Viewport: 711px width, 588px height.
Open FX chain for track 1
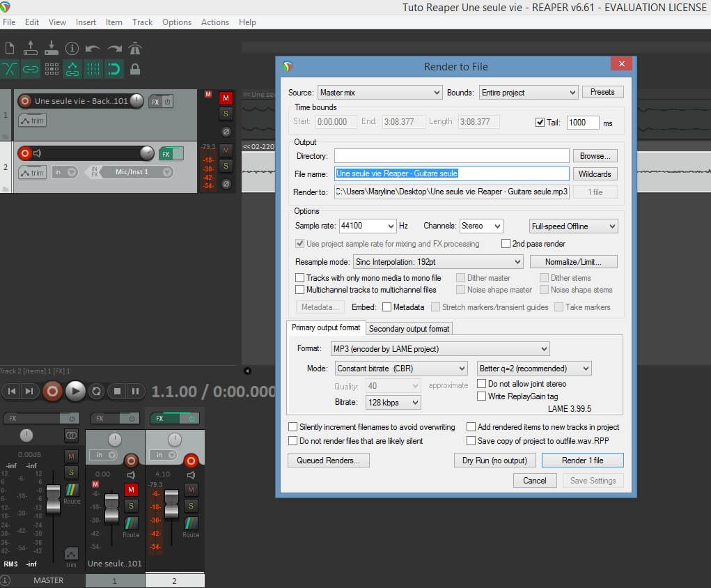coord(155,102)
